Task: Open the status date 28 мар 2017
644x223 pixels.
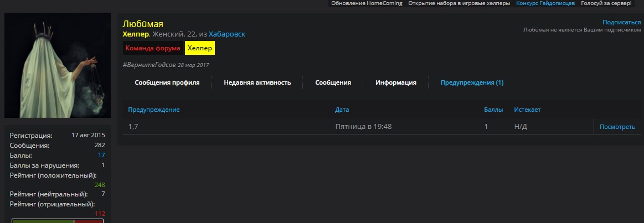Action: (x=193, y=65)
